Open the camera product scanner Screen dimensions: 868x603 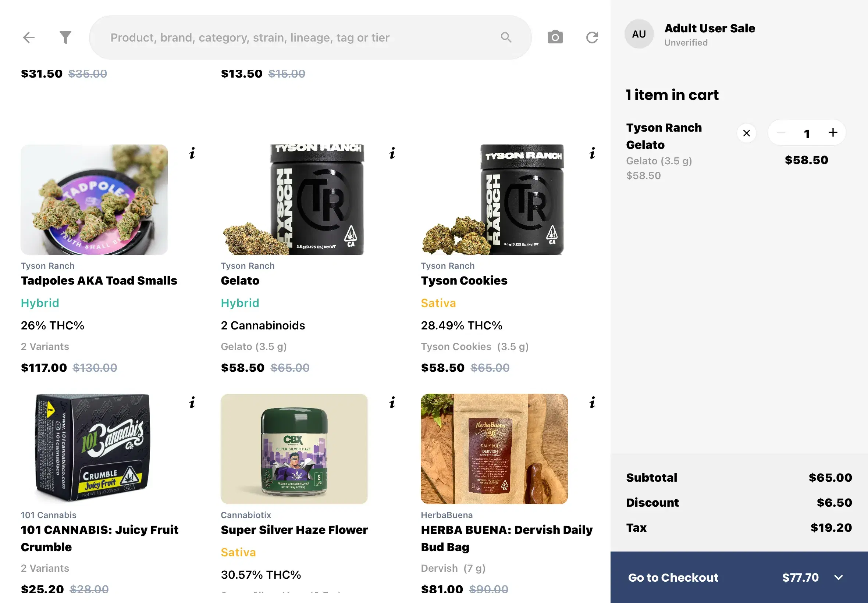[x=554, y=37]
